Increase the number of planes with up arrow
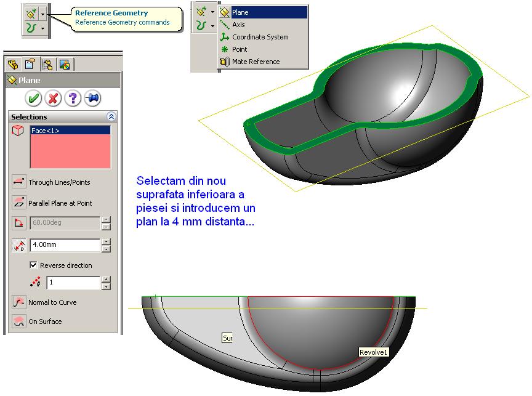The width and height of the screenshot is (532, 396). click(106, 280)
